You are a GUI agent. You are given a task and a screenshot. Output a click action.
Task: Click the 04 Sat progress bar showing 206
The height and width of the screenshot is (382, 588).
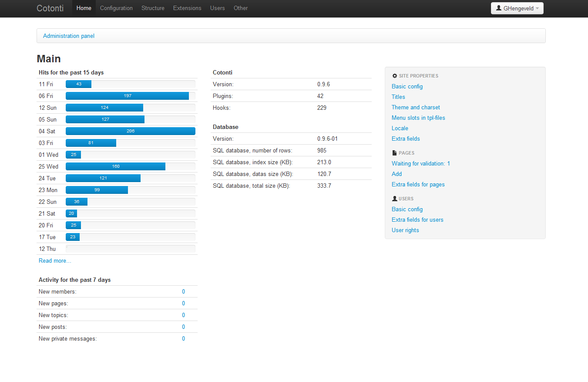(x=131, y=131)
